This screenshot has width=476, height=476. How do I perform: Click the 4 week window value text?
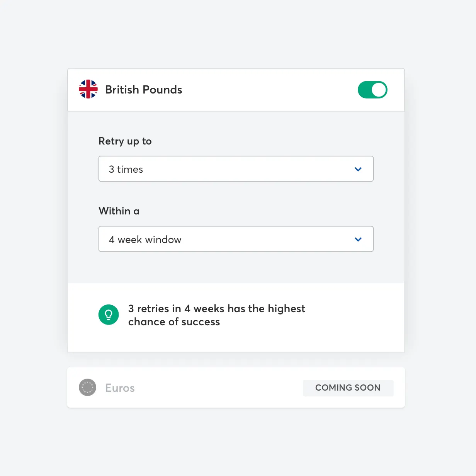pyautogui.click(x=145, y=240)
